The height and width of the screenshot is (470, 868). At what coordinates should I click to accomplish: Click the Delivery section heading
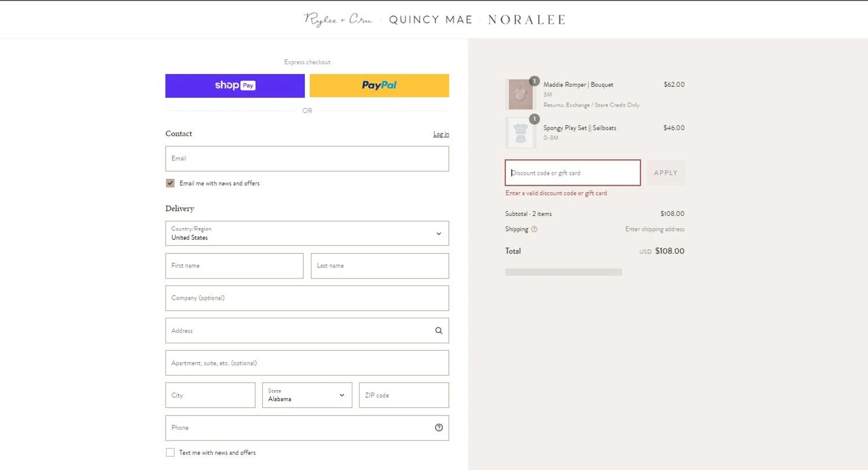pyautogui.click(x=180, y=208)
